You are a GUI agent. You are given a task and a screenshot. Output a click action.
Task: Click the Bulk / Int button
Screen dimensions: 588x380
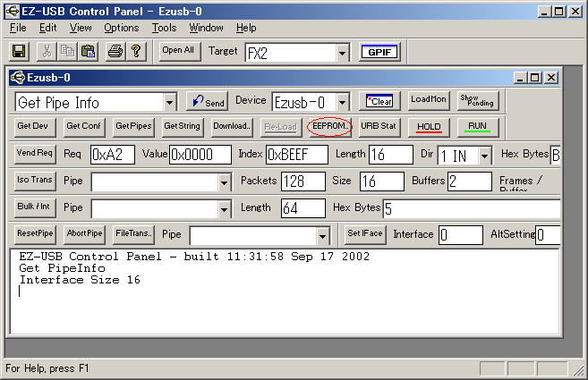pos(35,207)
